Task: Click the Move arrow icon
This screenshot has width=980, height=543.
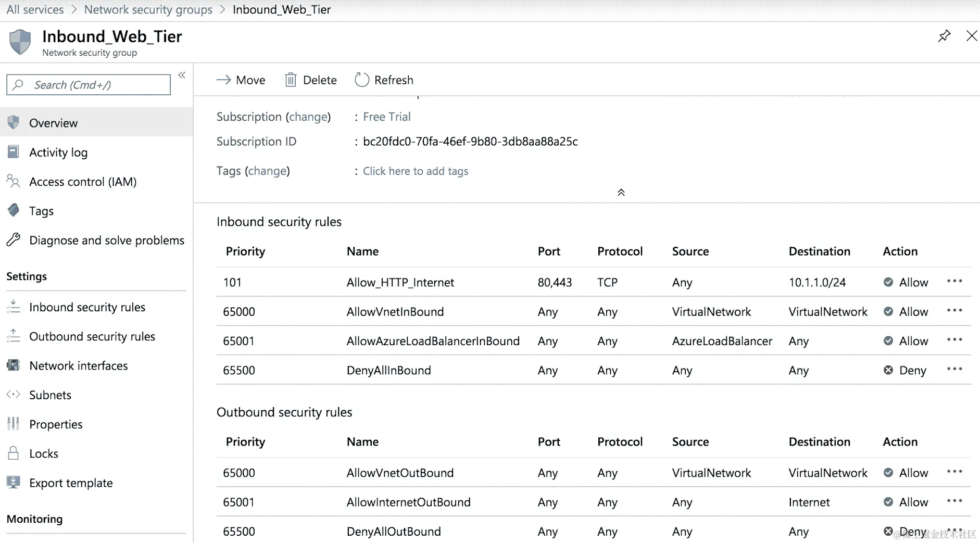Action: (x=224, y=80)
